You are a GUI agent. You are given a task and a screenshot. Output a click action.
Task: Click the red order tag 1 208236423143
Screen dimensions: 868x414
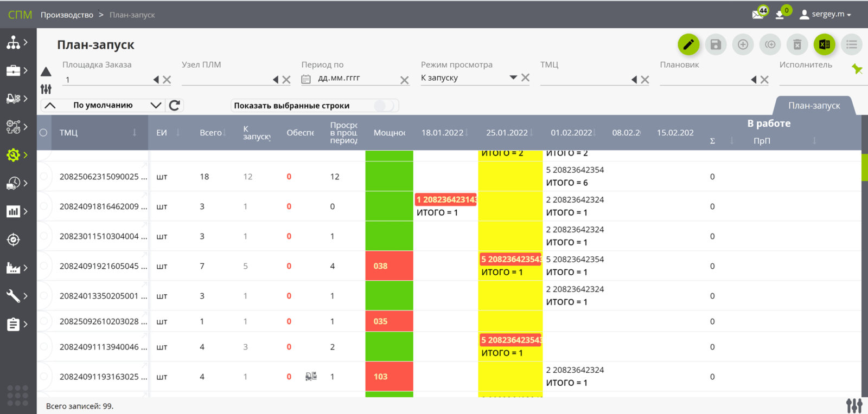pos(446,199)
